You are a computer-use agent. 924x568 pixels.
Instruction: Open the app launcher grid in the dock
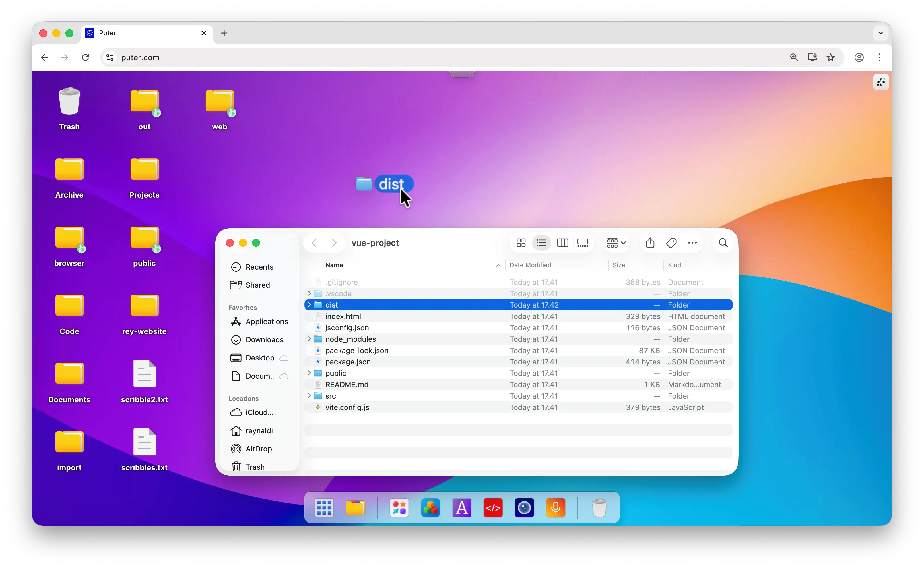click(324, 507)
